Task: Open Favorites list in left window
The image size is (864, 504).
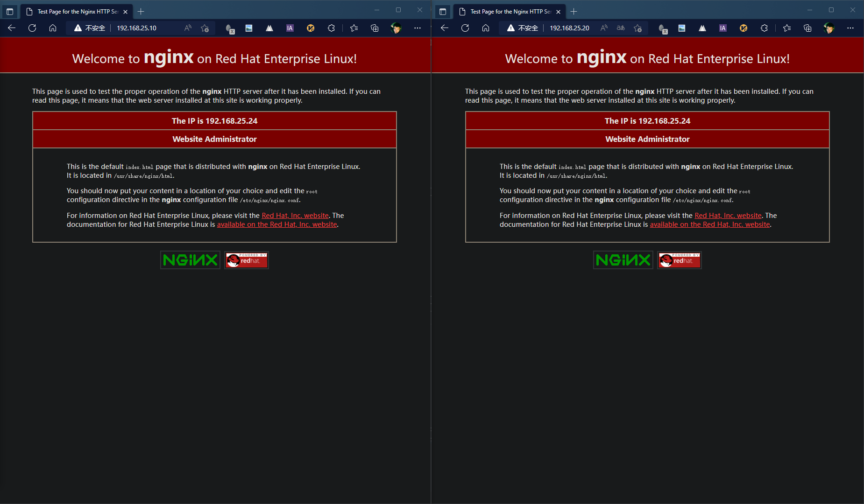Action: 354,28
